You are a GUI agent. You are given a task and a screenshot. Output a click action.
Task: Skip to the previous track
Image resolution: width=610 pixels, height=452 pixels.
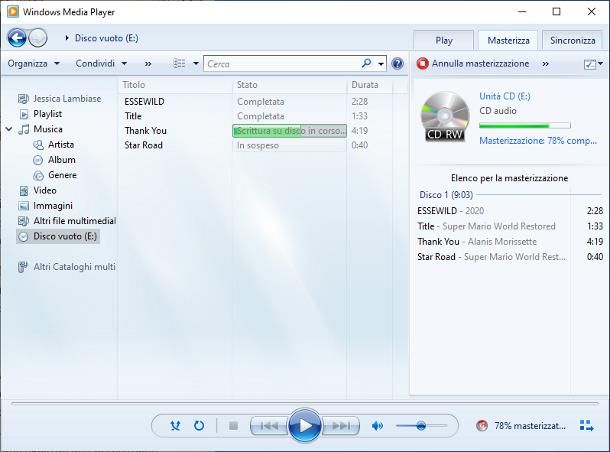[x=269, y=426]
